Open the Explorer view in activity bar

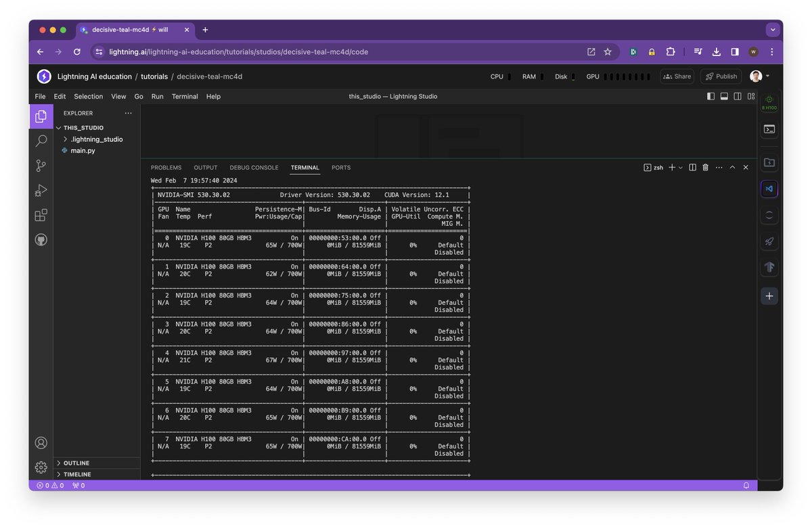(x=41, y=116)
